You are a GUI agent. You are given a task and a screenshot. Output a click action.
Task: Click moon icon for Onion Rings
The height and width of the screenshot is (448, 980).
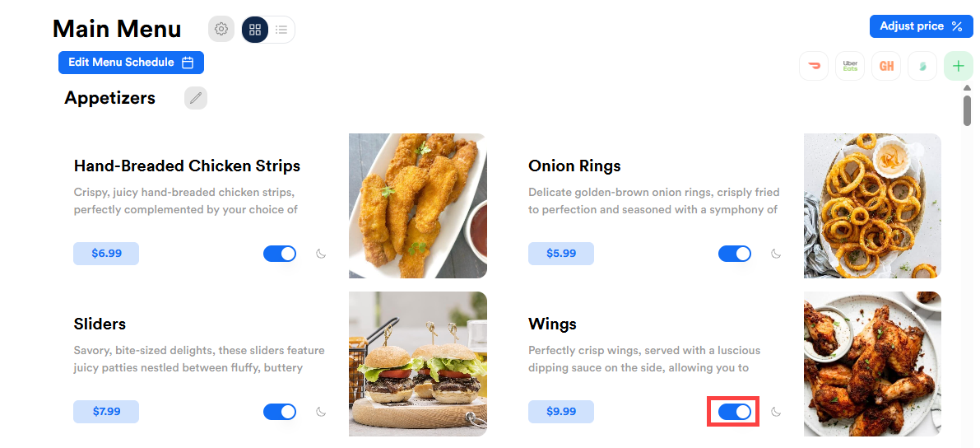pyautogui.click(x=776, y=254)
